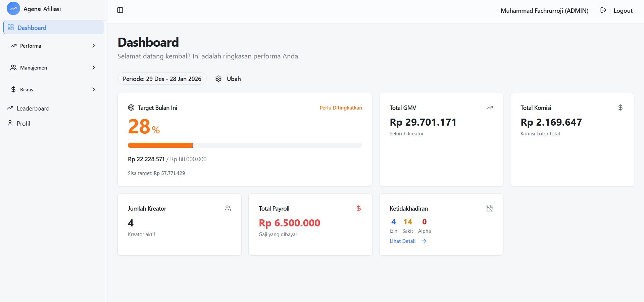Click the Dashboard grid icon

pos(11,27)
